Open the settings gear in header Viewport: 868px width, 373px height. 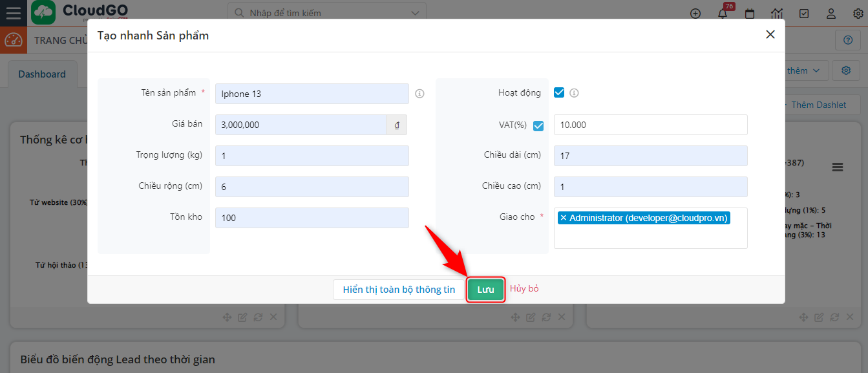857,14
